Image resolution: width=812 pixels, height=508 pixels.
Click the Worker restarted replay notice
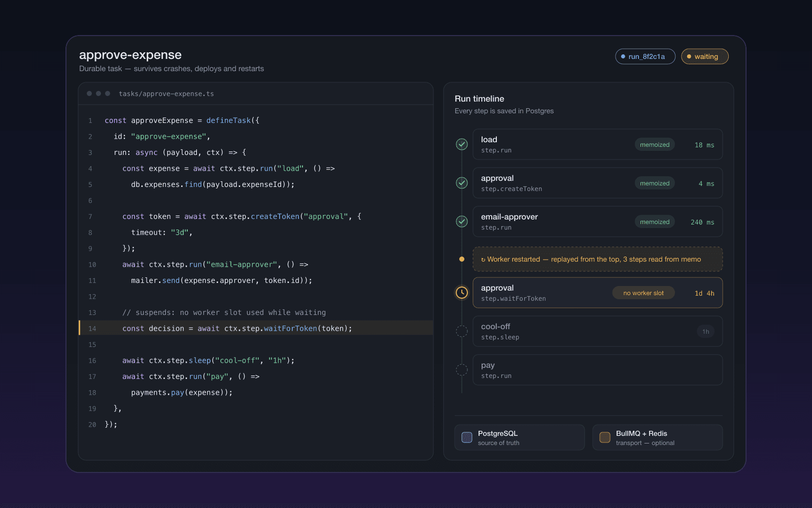pos(598,259)
